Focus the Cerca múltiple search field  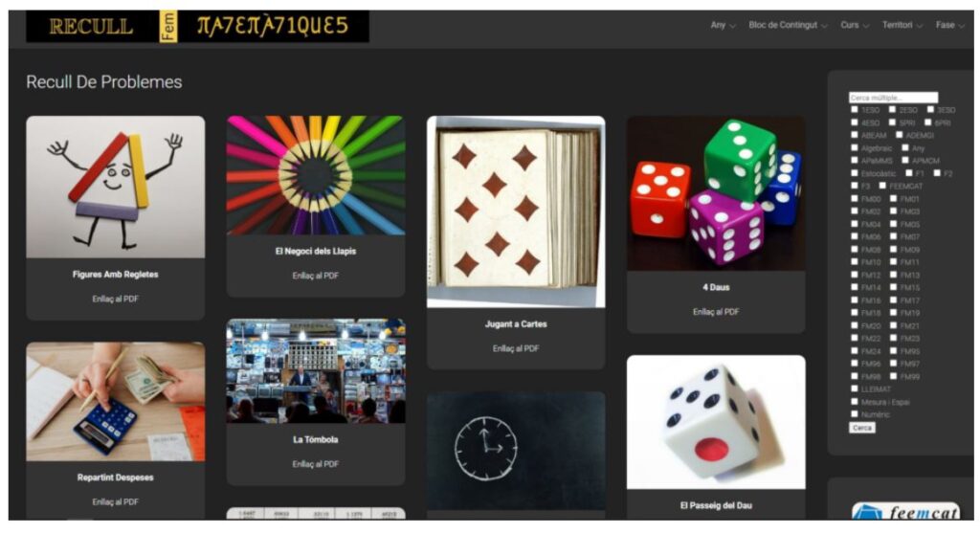coord(893,98)
